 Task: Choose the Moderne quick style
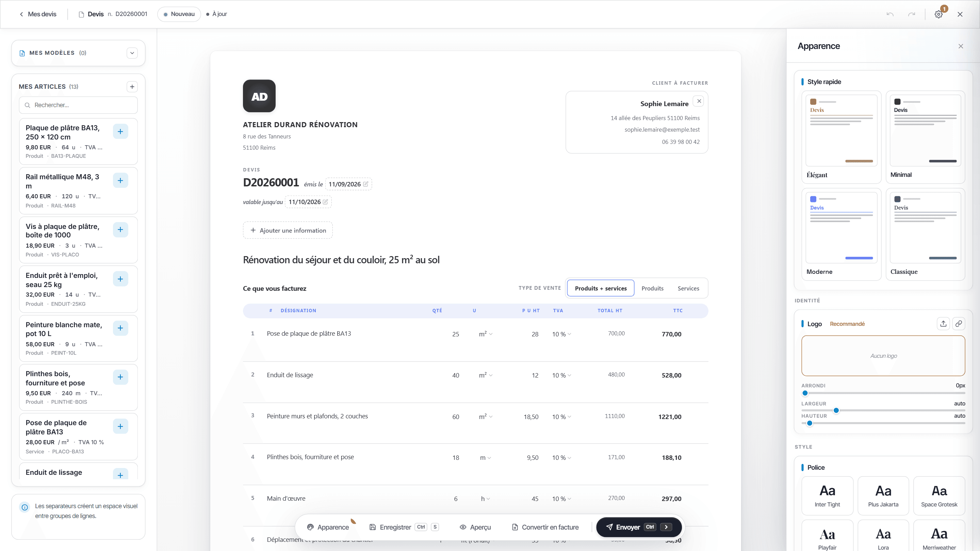[x=841, y=234]
